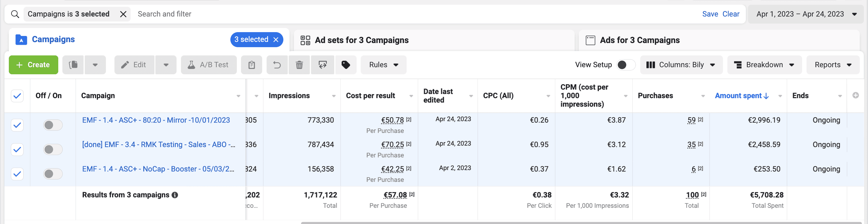Click the Ad sets grid icon
Viewport: 868px width, 224px height.
tap(305, 40)
